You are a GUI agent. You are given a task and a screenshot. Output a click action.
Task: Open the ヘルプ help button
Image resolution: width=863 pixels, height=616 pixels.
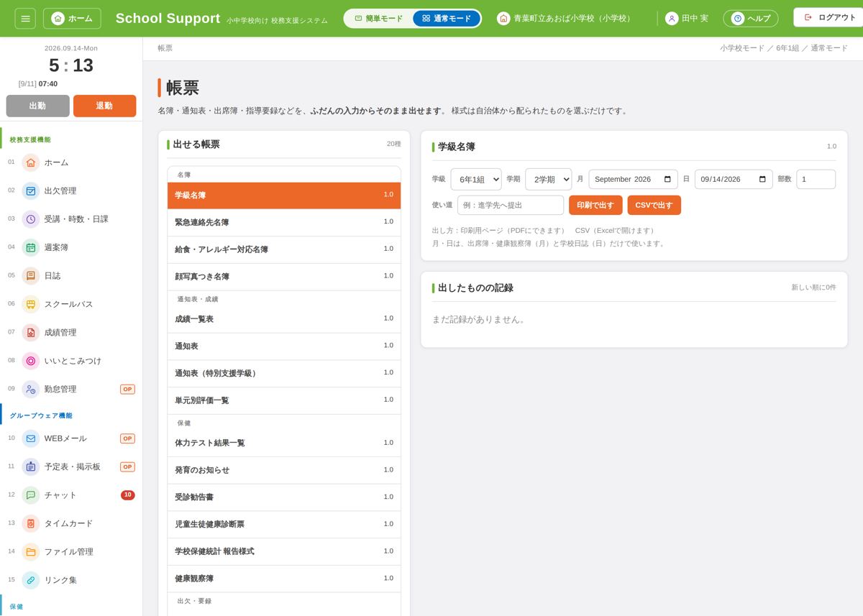751,19
